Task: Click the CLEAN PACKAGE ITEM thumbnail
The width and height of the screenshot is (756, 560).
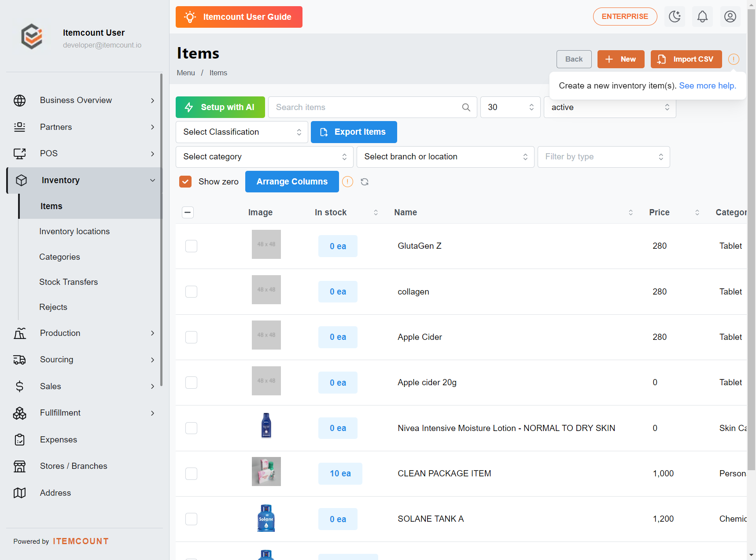Action: (x=266, y=472)
